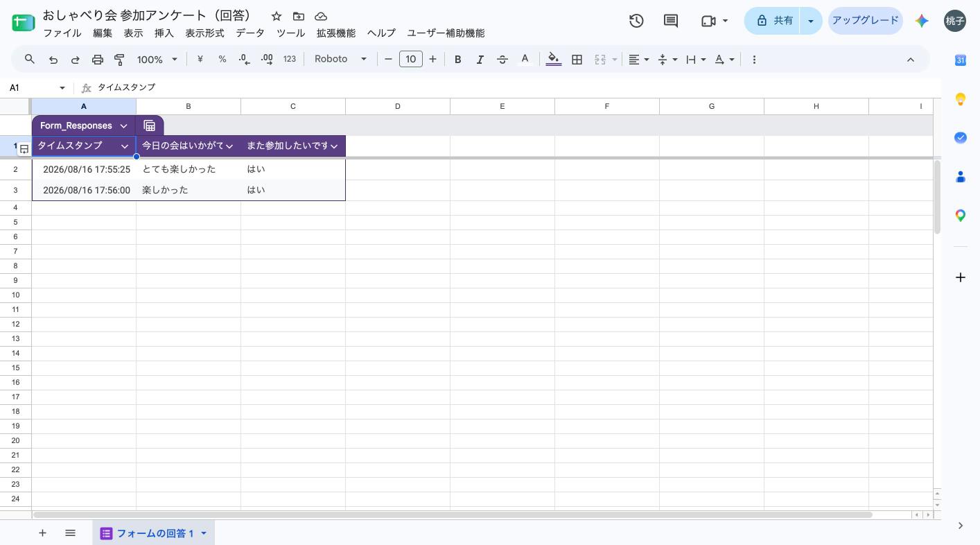The height and width of the screenshot is (545, 980).
Task: Open the Name box dropdown arrow
Action: point(62,88)
